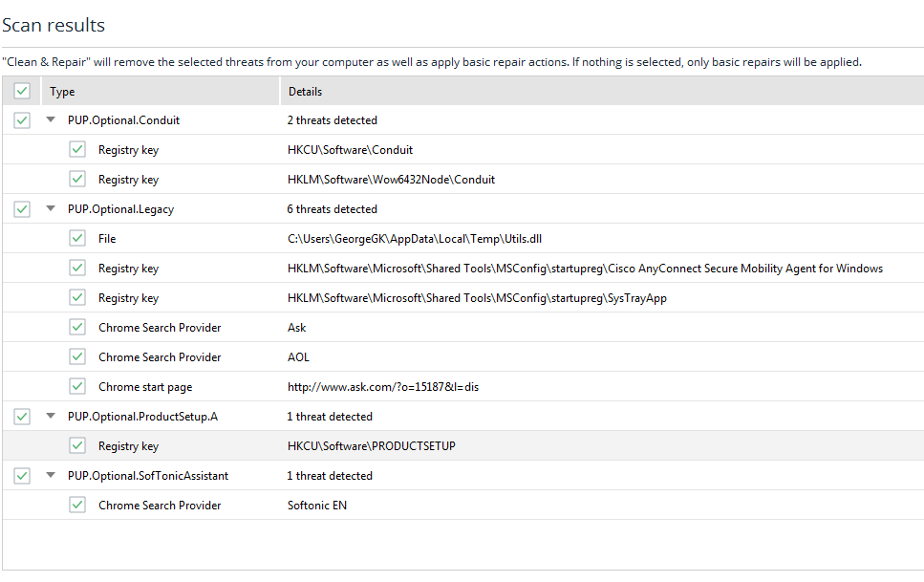Collapse the PUP.Optional.Legacy group arrow

51,209
